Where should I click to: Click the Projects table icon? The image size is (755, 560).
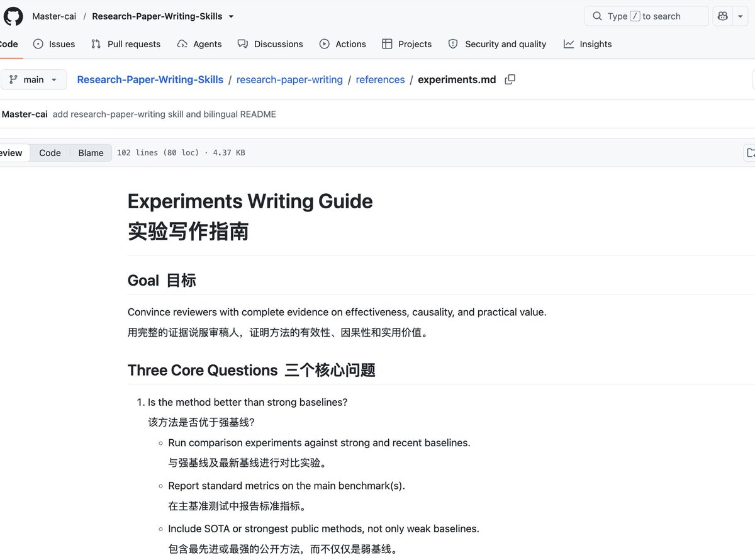387,44
